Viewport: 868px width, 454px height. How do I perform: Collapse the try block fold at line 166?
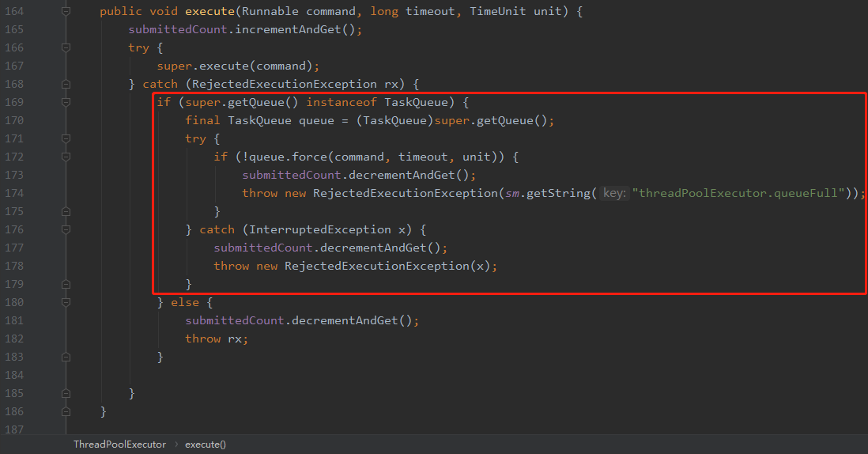tap(66, 47)
